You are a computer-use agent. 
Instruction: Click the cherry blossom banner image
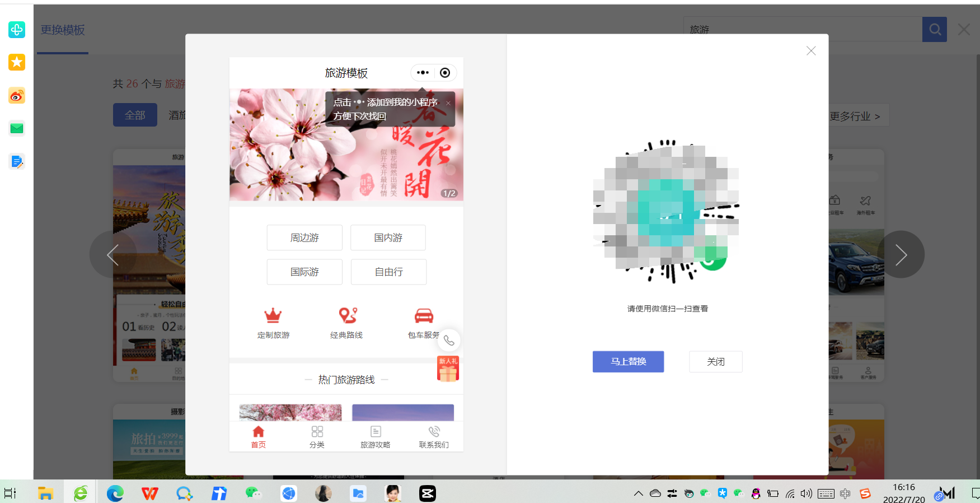point(346,145)
